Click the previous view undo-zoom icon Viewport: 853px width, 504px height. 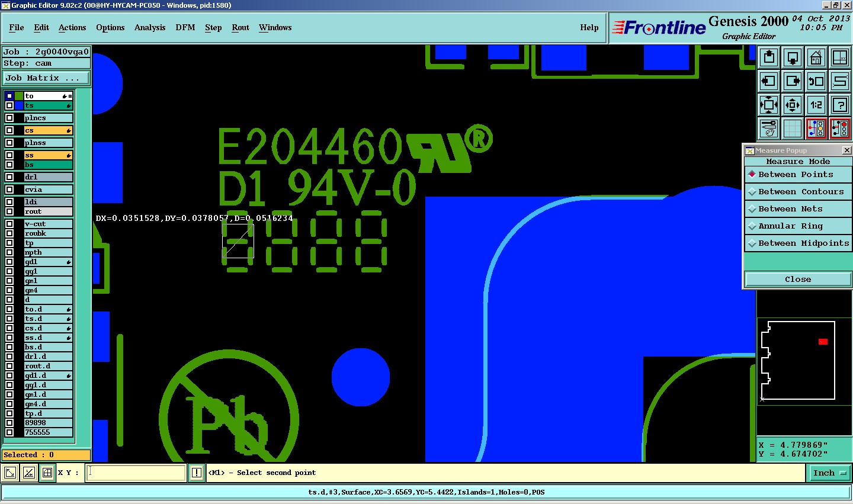816,81
